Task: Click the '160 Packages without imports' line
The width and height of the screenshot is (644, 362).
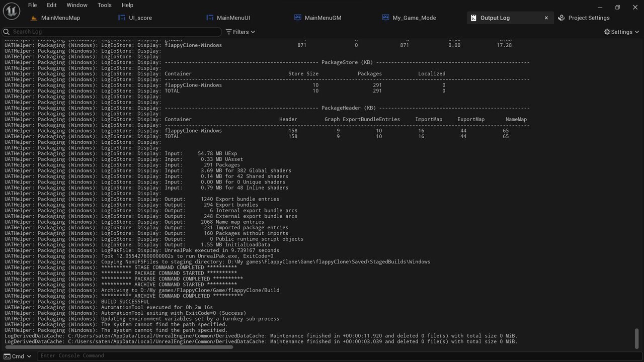Action: click(x=146, y=233)
